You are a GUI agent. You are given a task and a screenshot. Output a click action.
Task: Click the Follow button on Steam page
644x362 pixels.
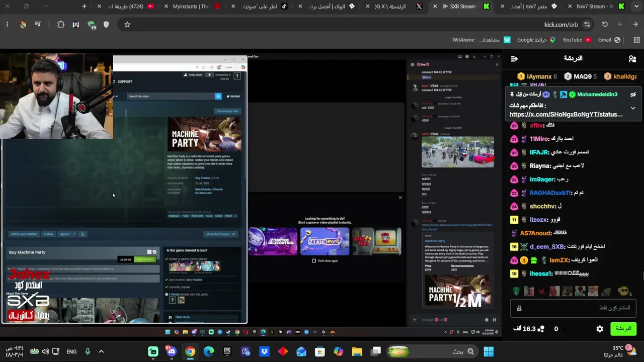(48, 234)
